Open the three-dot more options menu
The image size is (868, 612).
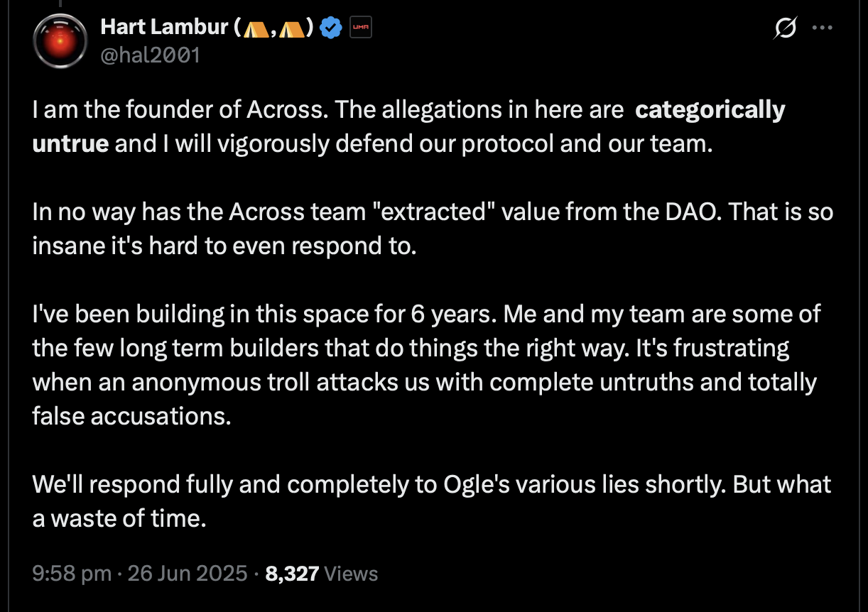coord(822,28)
